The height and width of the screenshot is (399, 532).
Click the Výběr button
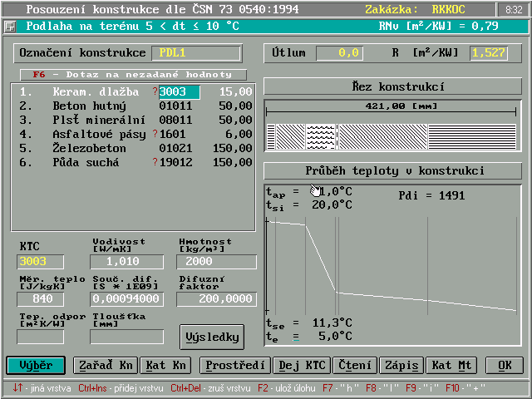pos(36,365)
